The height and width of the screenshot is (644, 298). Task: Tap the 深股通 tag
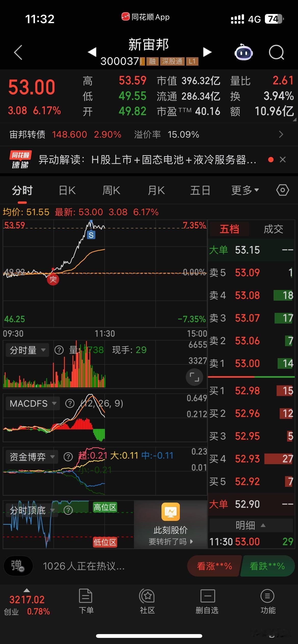[x=172, y=61]
